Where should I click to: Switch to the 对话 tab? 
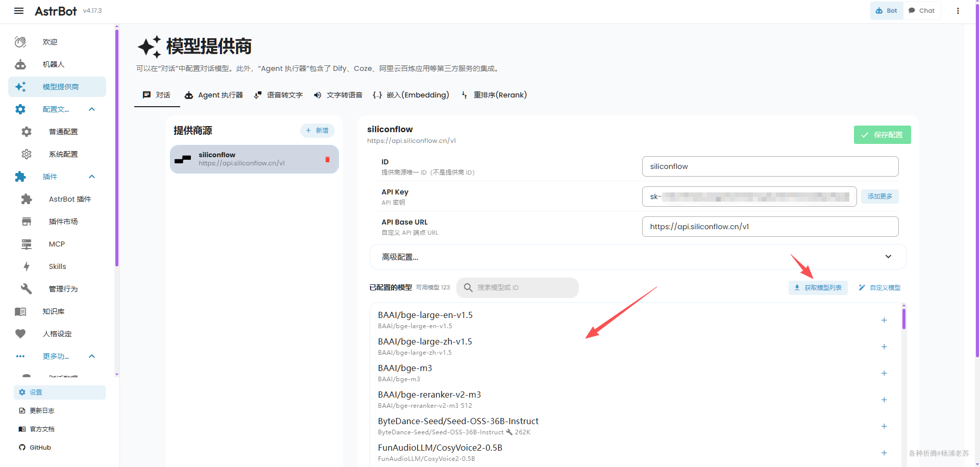pyautogui.click(x=157, y=95)
